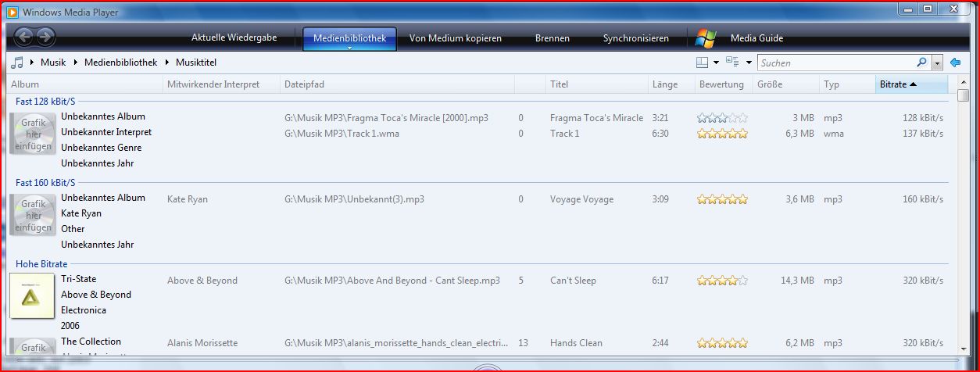Sort by Bewertung column header
The image size is (980, 372).
724,84
